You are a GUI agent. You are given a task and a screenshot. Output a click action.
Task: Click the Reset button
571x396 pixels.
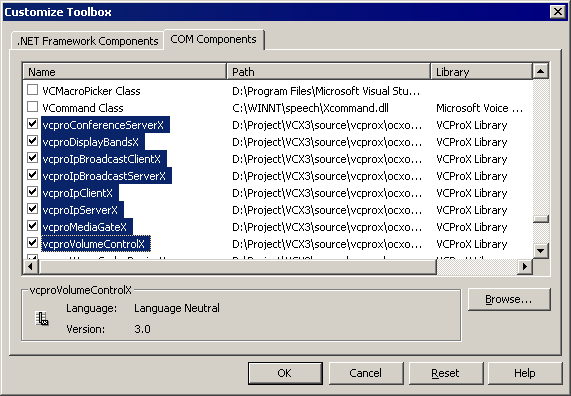[446, 373]
